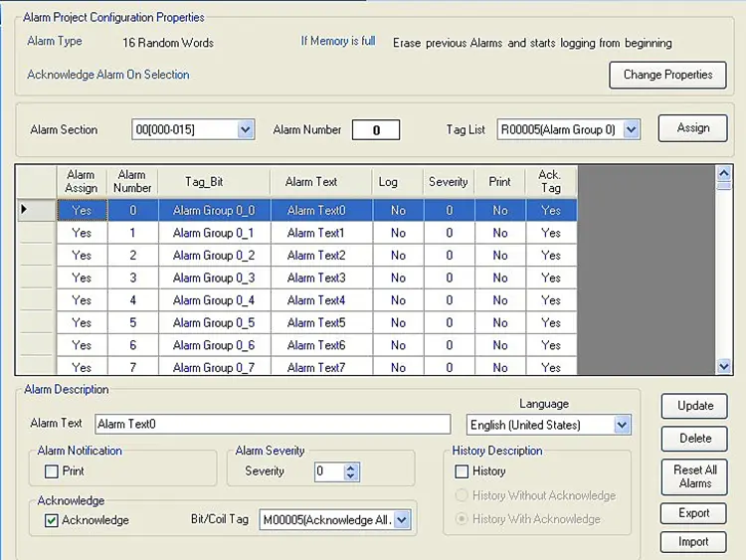Open the Language dropdown

tap(622, 425)
